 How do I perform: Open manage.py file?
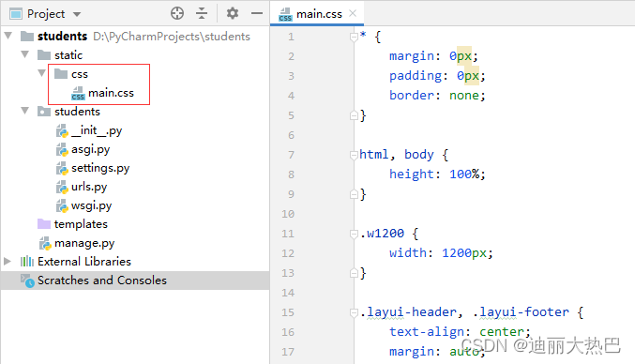pos(84,243)
